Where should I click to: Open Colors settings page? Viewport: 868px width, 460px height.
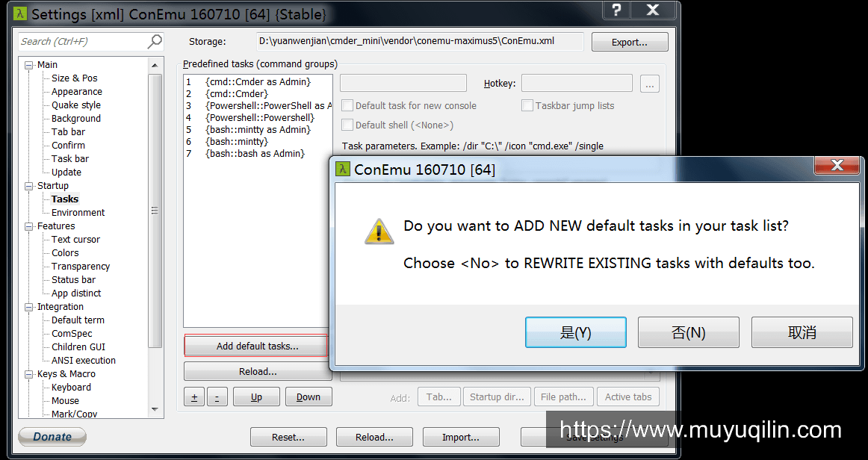[x=65, y=253]
